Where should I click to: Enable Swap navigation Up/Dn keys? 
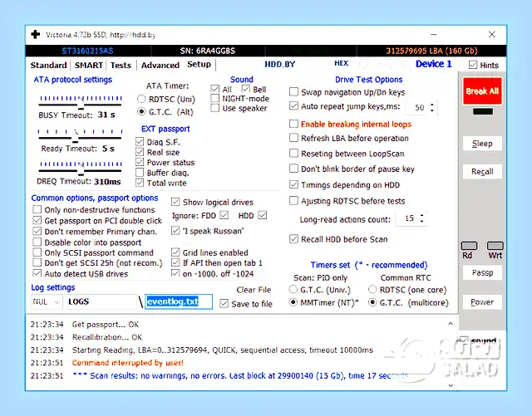[x=293, y=92]
